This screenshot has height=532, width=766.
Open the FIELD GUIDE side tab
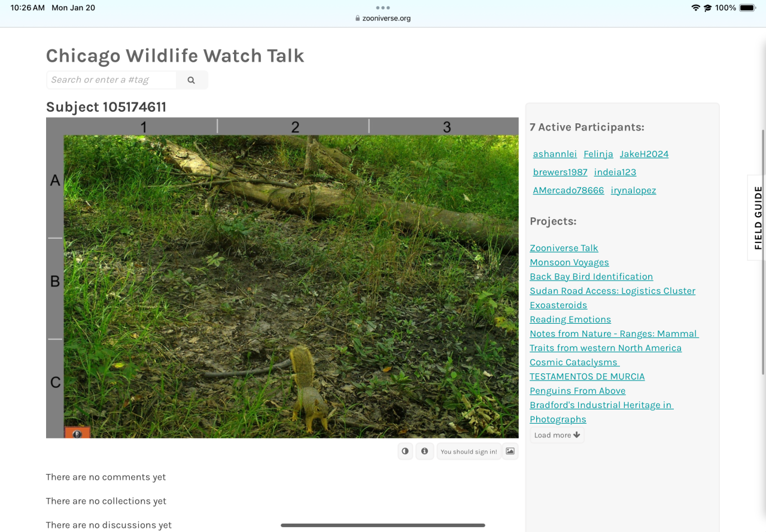[x=758, y=217]
